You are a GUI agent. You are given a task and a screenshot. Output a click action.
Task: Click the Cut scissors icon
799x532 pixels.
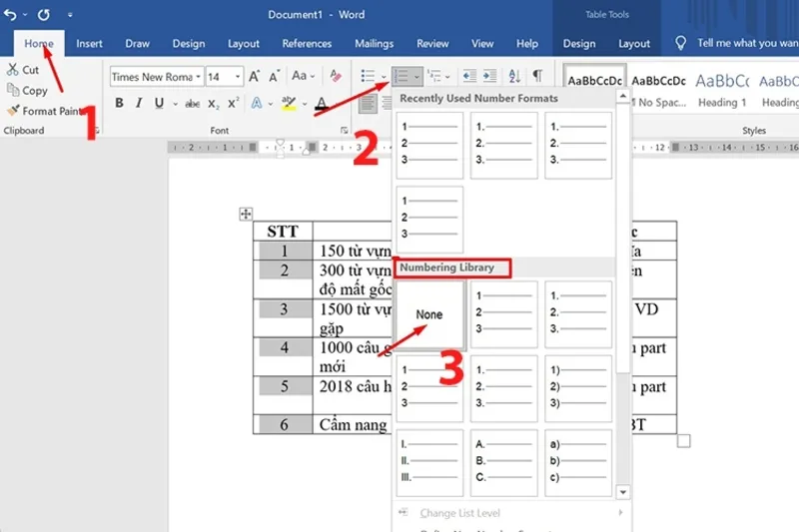12,70
